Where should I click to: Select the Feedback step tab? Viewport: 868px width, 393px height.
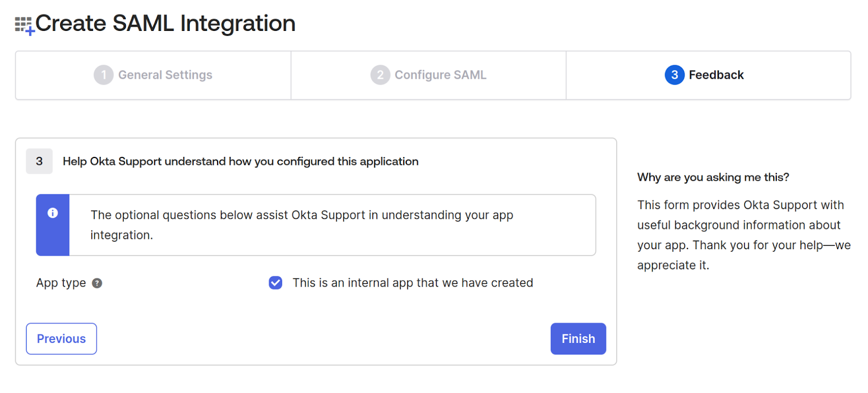click(716, 75)
